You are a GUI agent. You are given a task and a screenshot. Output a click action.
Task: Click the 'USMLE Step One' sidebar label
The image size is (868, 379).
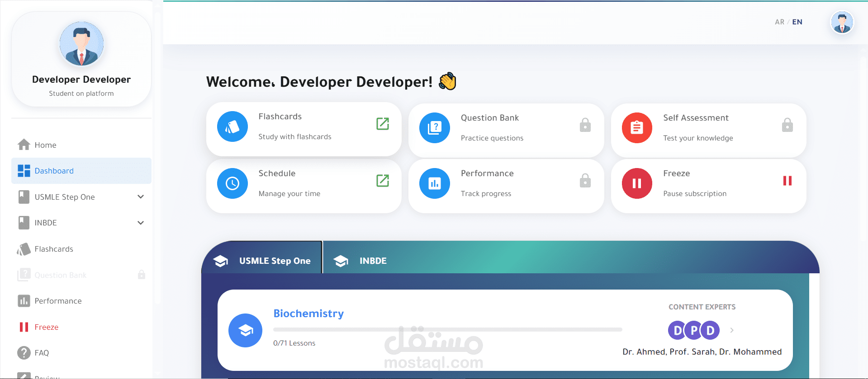(x=65, y=197)
